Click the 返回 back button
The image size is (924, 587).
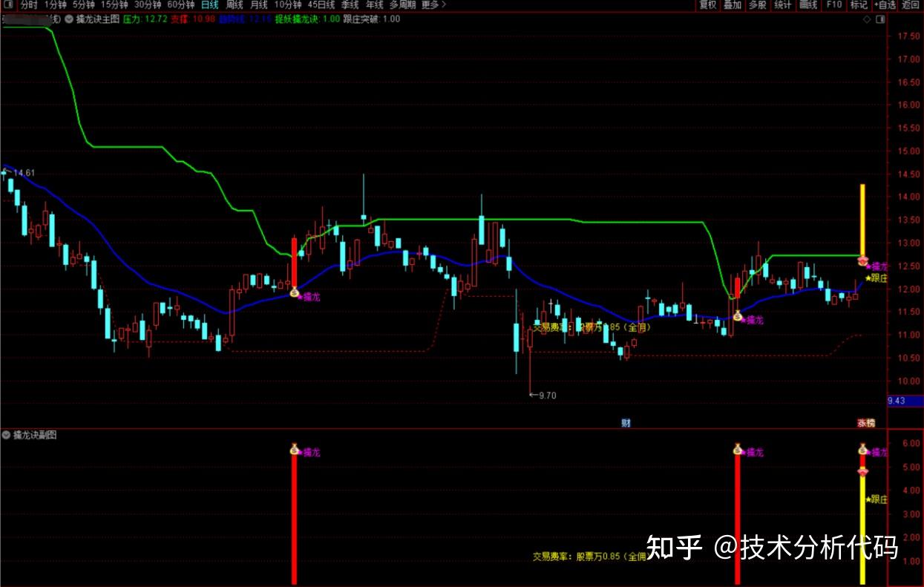click(910, 4)
